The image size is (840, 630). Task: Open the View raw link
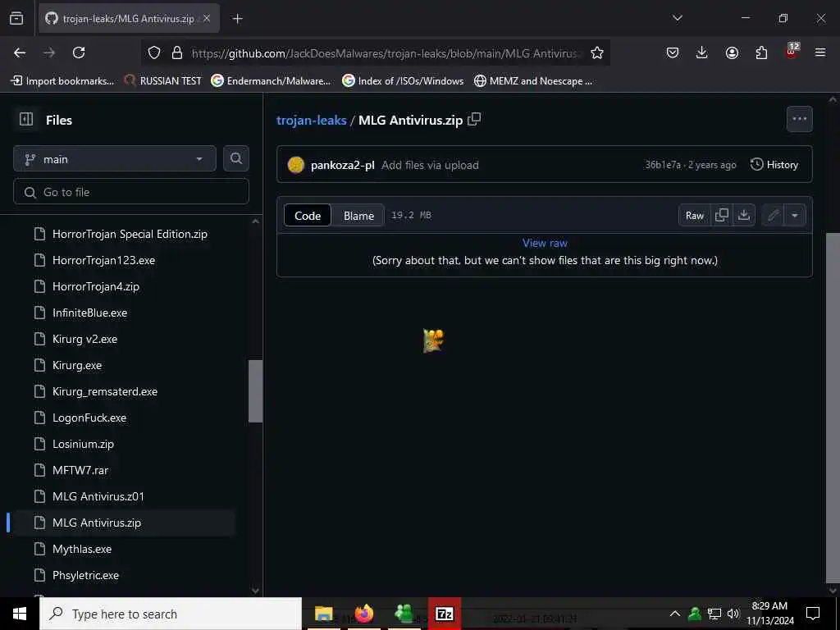(545, 243)
